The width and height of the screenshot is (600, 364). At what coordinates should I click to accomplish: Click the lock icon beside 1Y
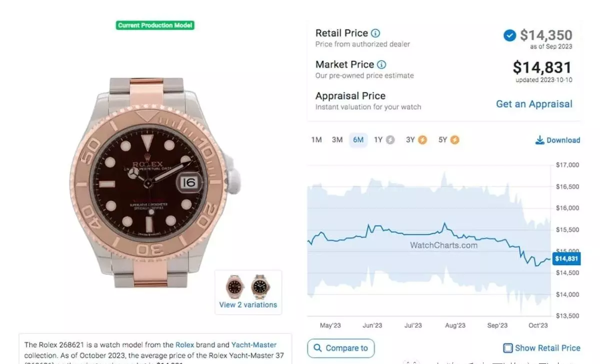[x=390, y=140]
